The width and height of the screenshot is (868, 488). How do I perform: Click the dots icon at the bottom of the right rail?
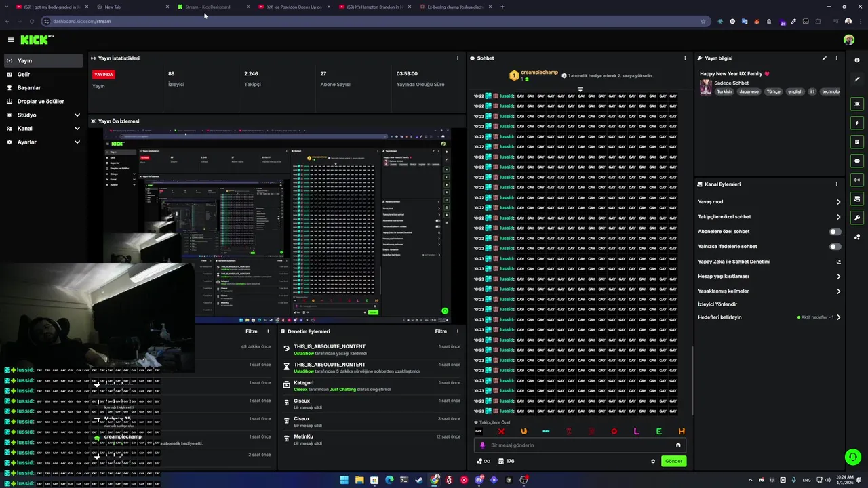coord(857,237)
